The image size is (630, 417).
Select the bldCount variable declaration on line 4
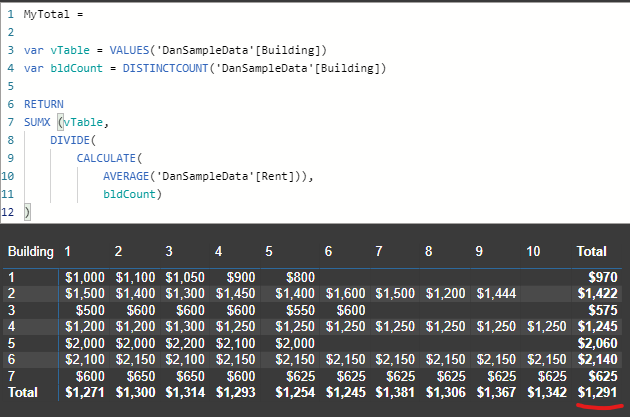pos(76,68)
